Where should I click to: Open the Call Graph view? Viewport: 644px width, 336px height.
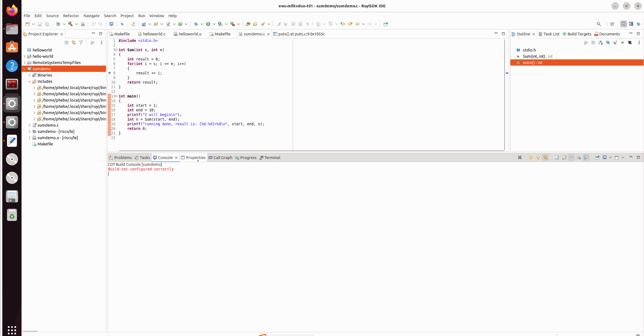[x=223, y=157]
